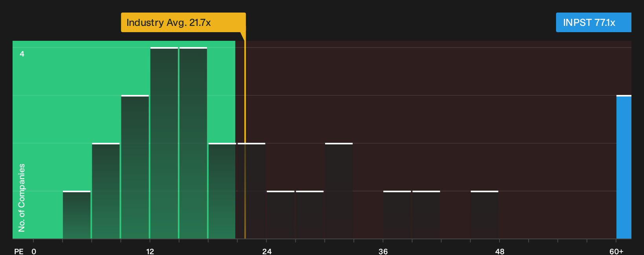This screenshot has height=255, width=644.
Task: Click the INPST 77.1x blue label
Action: pos(593,22)
